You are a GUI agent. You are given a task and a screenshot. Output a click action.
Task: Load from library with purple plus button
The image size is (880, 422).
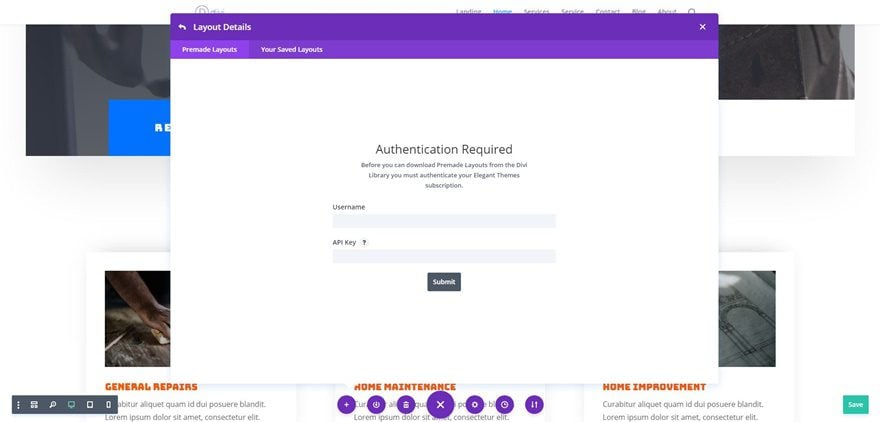pos(346,404)
